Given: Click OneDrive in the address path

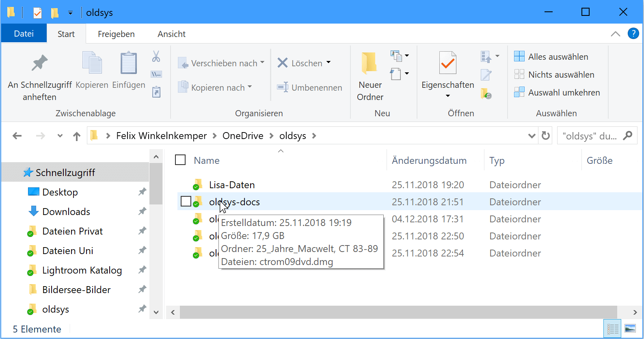Looking at the screenshot, I should pos(243,136).
